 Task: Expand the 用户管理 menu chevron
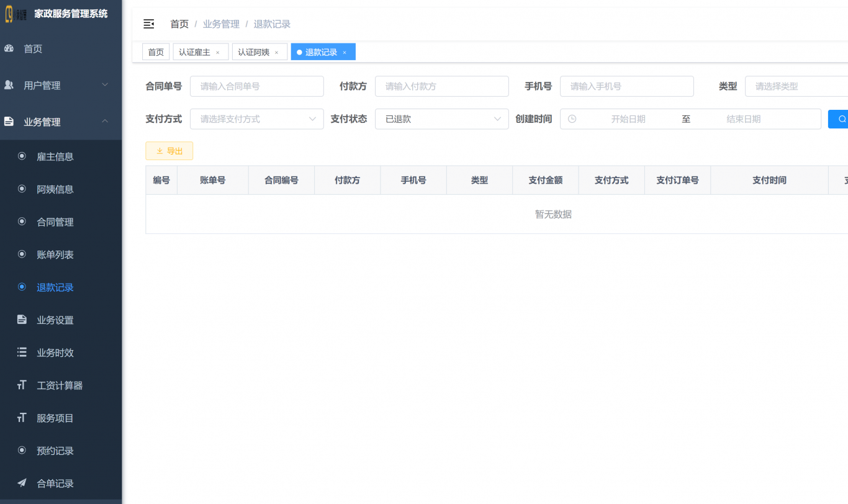point(105,84)
